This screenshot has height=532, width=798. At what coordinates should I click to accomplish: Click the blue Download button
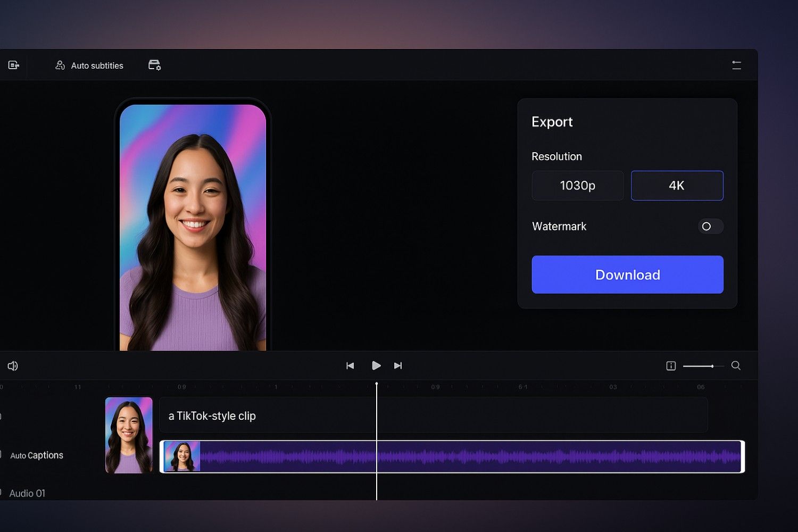[627, 275]
